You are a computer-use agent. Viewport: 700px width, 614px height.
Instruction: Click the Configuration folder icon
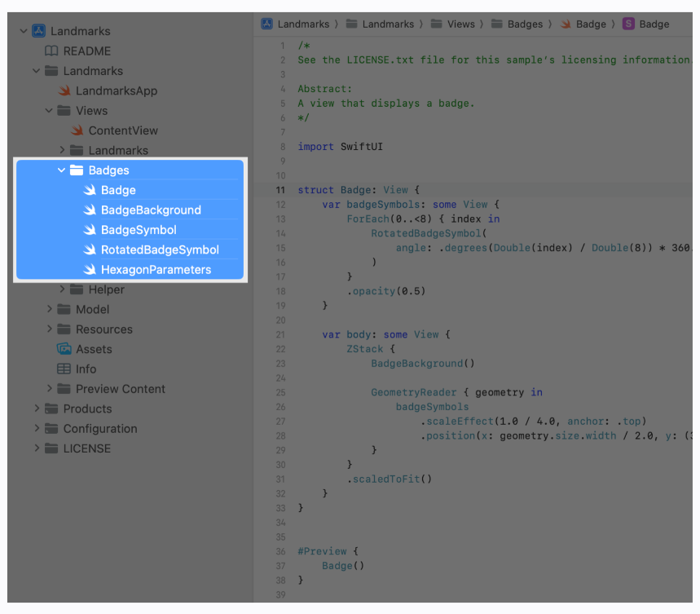tap(51, 429)
